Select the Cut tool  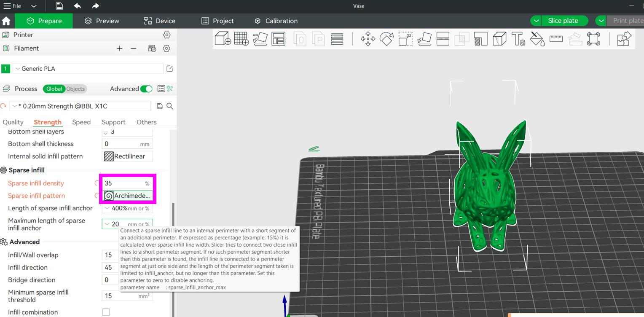pos(443,39)
